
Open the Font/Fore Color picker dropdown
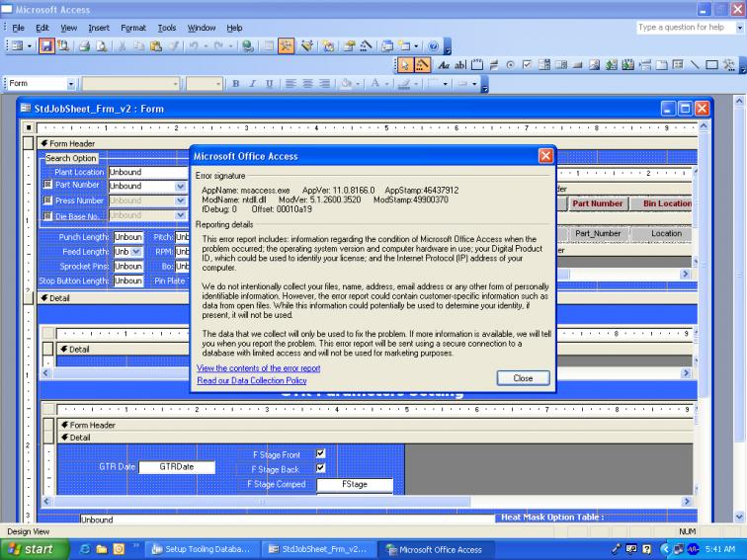click(x=387, y=84)
